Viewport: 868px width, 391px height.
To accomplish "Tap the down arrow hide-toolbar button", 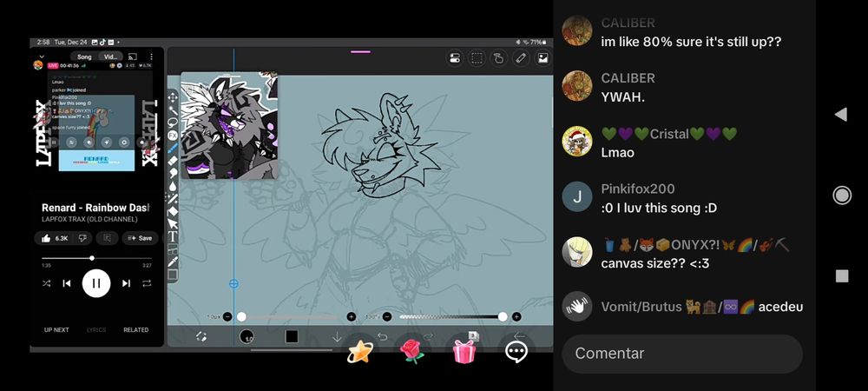I will click(x=337, y=337).
